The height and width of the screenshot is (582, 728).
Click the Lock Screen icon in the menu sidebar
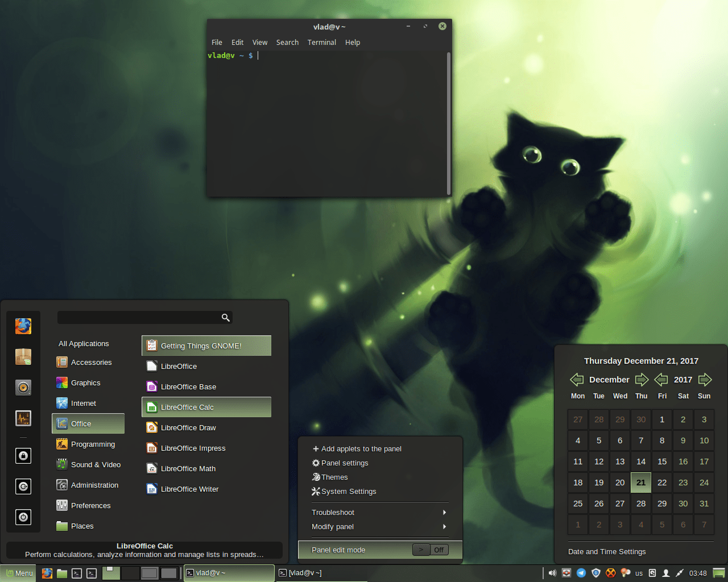click(x=23, y=456)
